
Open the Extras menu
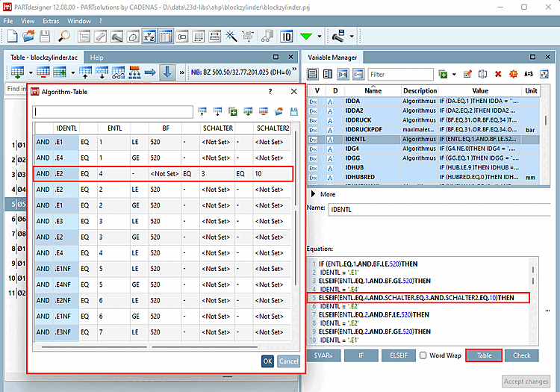(x=51, y=21)
